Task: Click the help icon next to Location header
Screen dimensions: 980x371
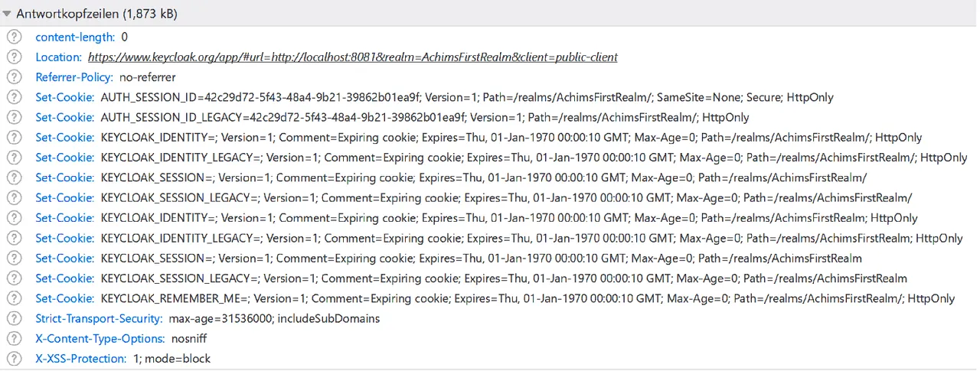Action: click(x=13, y=57)
